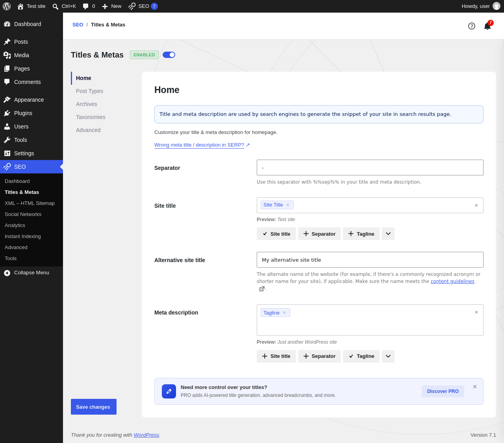Viewport: 504px width, 443px height.
Task: Open the sidebar Tools menu with wrench icon
Action: pyautogui.click(x=31, y=140)
